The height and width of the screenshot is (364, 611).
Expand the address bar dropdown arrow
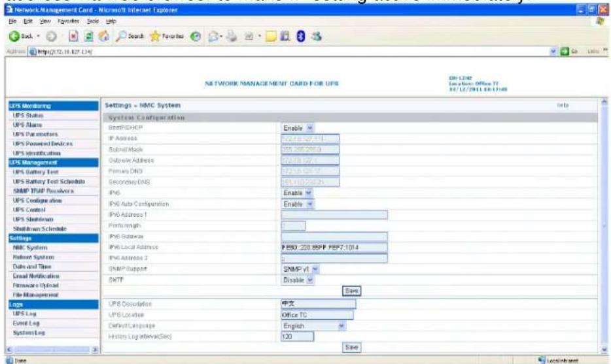(553, 52)
